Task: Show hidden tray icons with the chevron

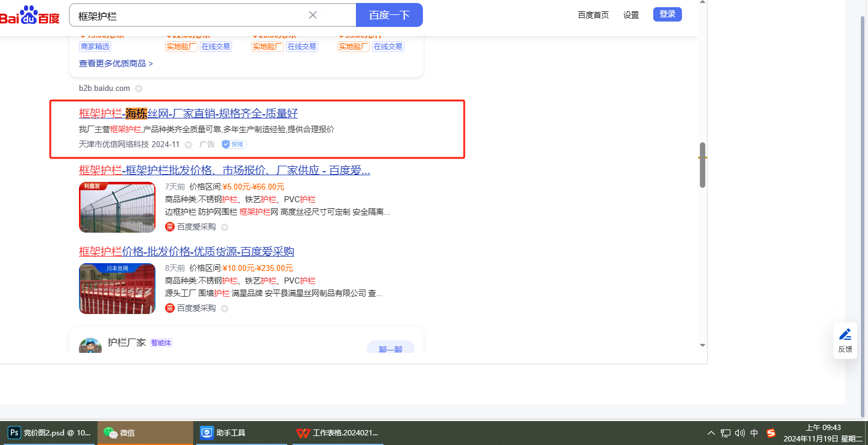Action: pyautogui.click(x=711, y=433)
